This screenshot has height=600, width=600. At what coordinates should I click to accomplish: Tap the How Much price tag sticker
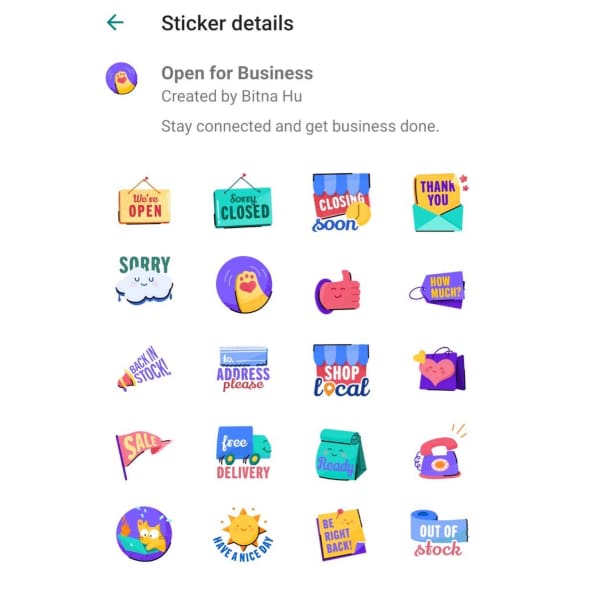tap(437, 290)
